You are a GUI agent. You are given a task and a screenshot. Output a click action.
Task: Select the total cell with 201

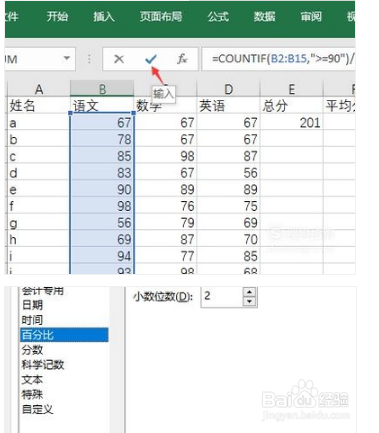[x=291, y=122]
